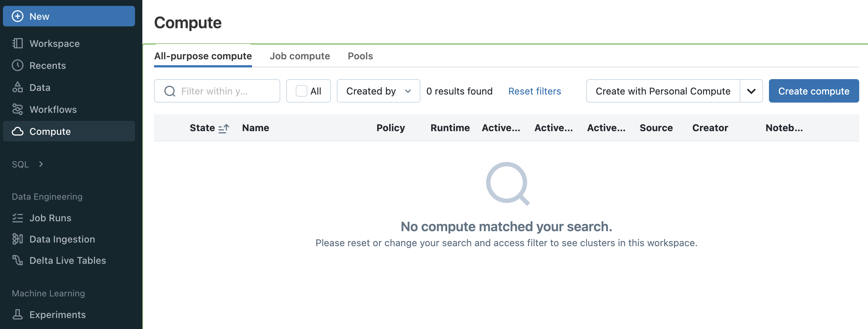
Task: Open the Delta Live Tables icon
Action: click(x=18, y=260)
